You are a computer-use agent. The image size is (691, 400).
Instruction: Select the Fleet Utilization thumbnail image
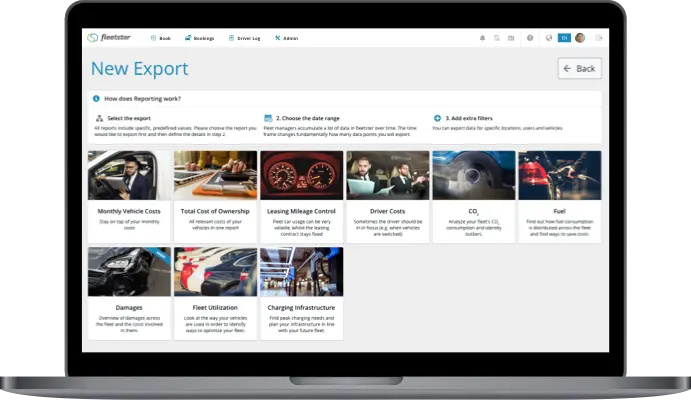tap(215, 272)
